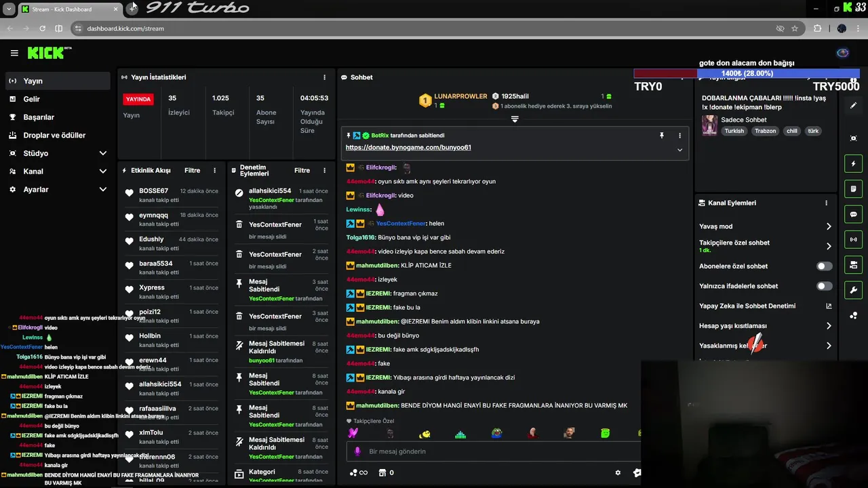Image resolution: width=868 pixels, height=488 pixels.
Task: Click the edit pencil icon in the right sidebar
Action: 854,106
